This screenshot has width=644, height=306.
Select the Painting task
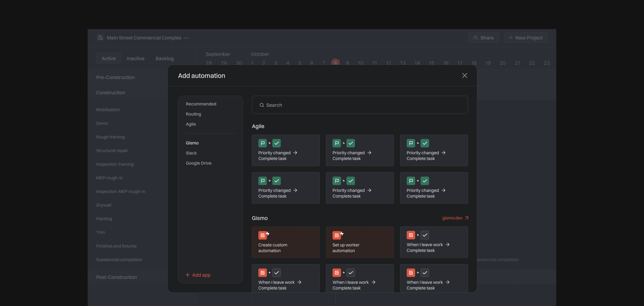tap(104, 219)
